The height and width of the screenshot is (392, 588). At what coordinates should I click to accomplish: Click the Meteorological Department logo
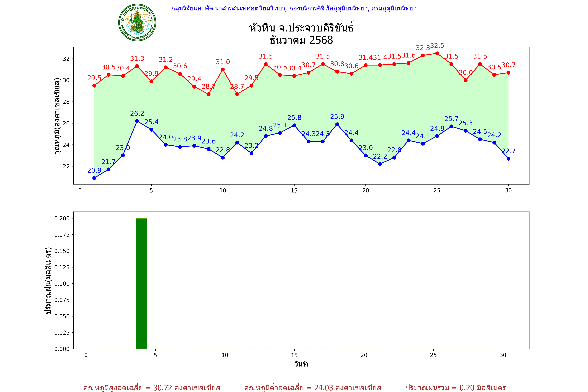(x=137, y=22)
